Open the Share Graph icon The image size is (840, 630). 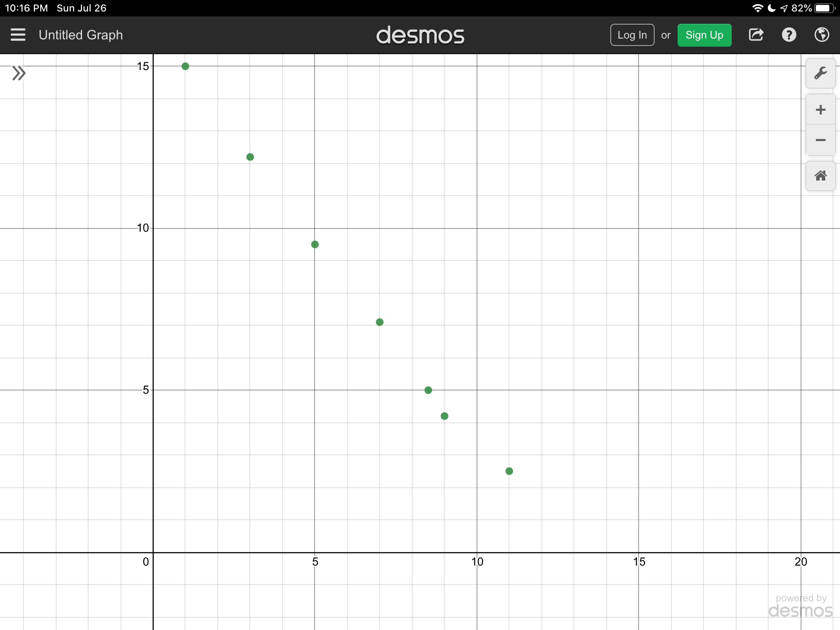(x=756, y=35)
